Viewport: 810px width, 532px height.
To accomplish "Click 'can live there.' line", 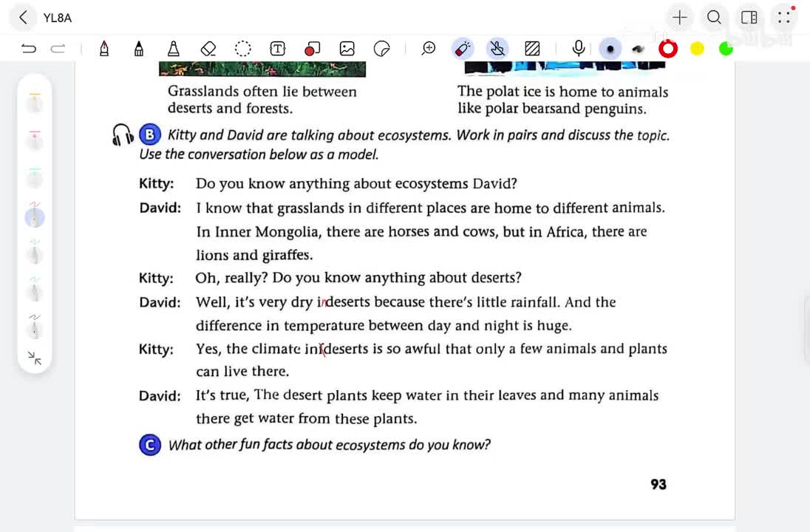I will click(x=242, y=372).
